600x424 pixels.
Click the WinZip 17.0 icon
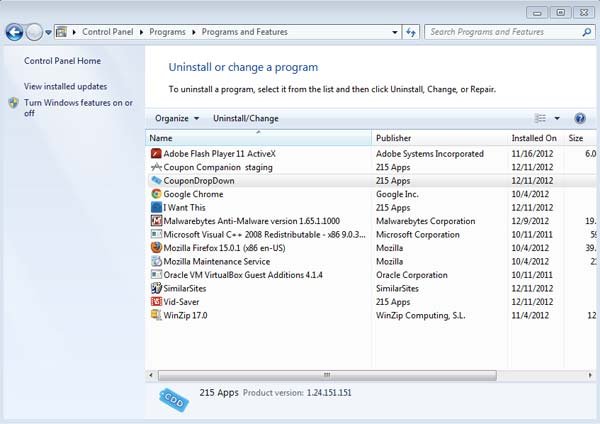pyautogui.click(x=156, y=315)
